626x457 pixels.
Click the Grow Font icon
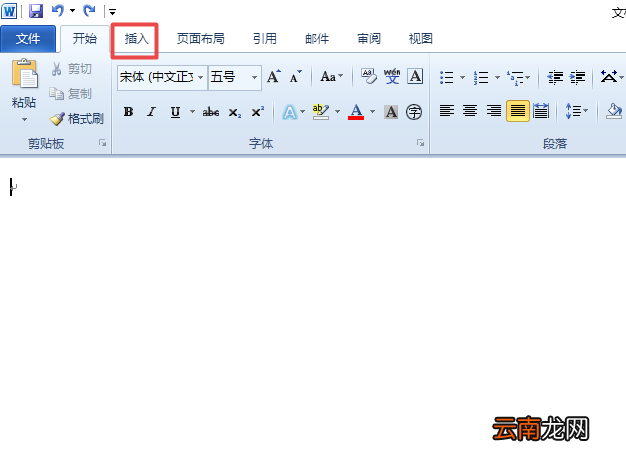click(273, 76)
